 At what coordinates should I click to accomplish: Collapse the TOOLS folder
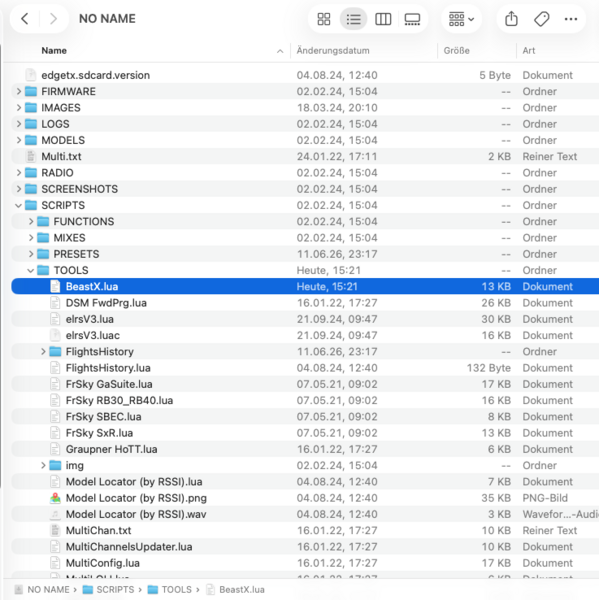(x=31, y=271)
